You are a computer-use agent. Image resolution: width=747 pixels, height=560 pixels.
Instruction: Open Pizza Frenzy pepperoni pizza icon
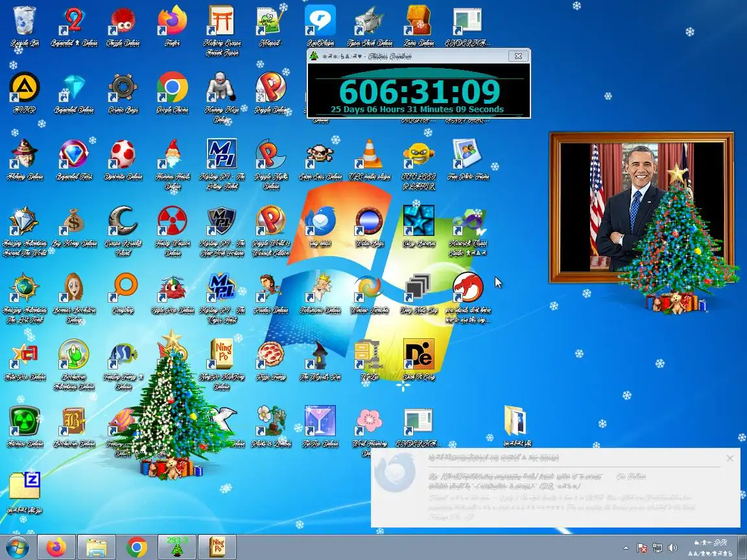pos(270,355)
